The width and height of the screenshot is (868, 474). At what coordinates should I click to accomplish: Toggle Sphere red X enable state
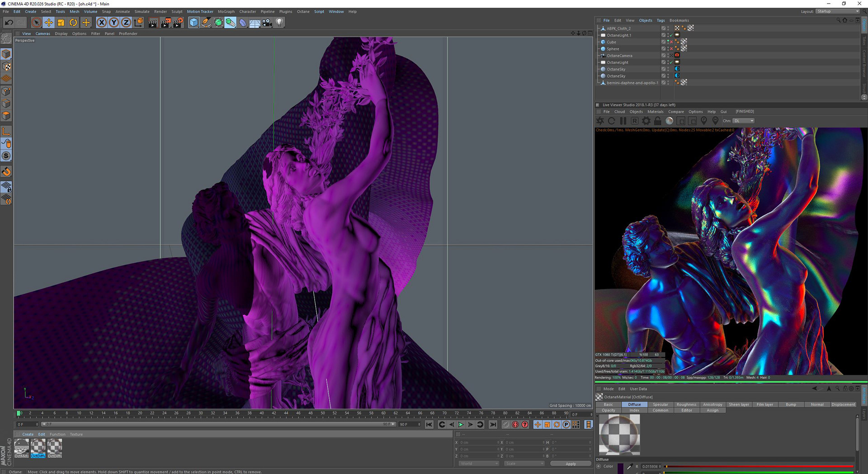(671, 49)
